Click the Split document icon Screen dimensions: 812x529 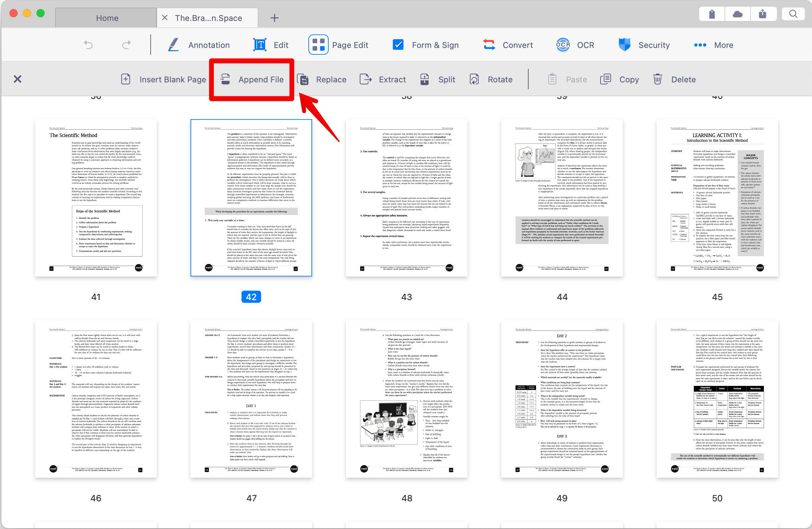coord(425,79)
